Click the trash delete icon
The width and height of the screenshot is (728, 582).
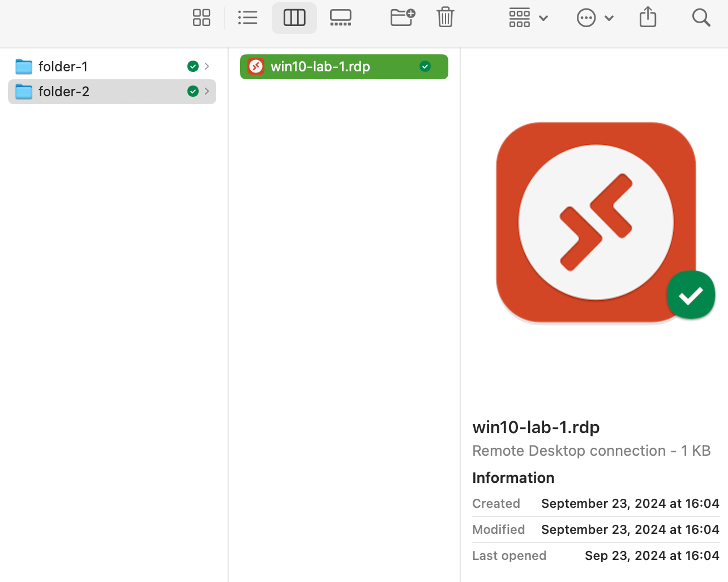[446, 18]
